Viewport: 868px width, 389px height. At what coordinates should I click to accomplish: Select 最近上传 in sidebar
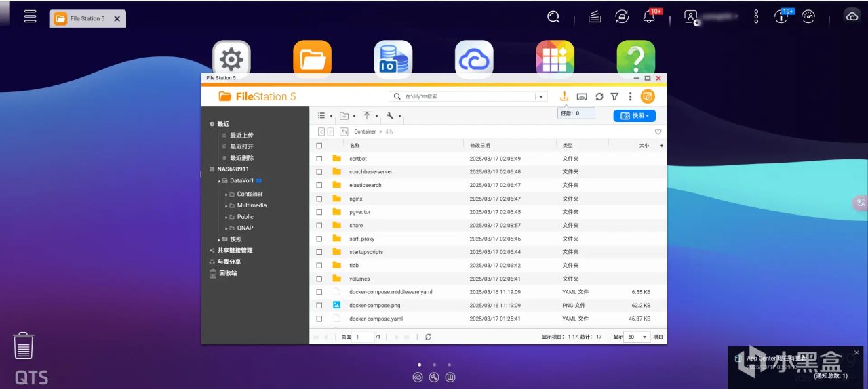coord(241,136)
